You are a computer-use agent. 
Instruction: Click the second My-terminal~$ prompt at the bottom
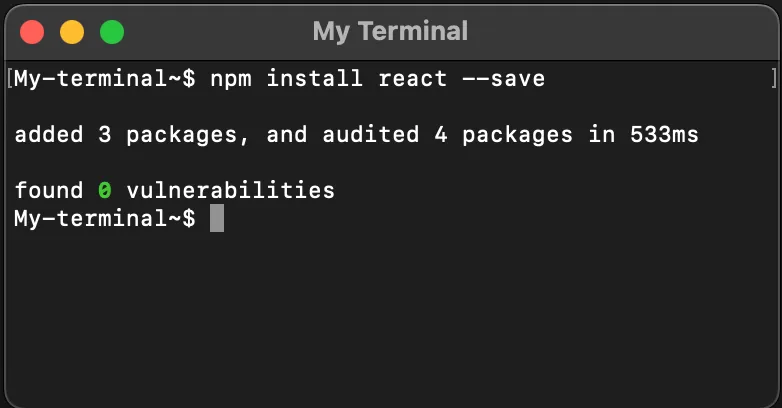pos(105,218)
